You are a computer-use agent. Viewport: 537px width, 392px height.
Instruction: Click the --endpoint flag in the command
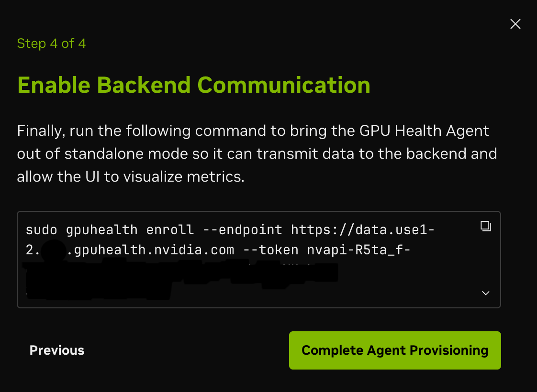[242, 230]
